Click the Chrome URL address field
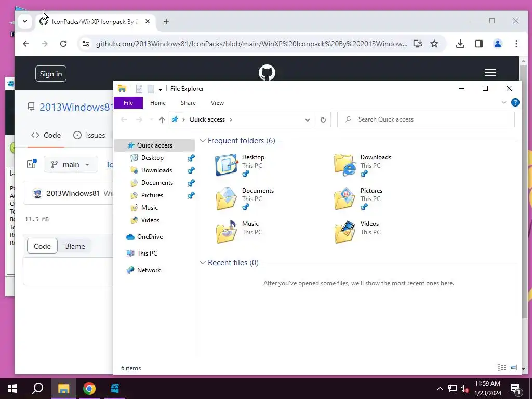This screenshot has width=532, height=399. (x=252, y=44)
